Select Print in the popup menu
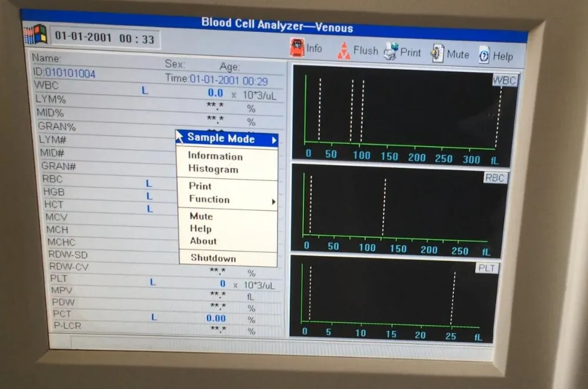This screenshot has height=389, width=588. click(201, 186)
